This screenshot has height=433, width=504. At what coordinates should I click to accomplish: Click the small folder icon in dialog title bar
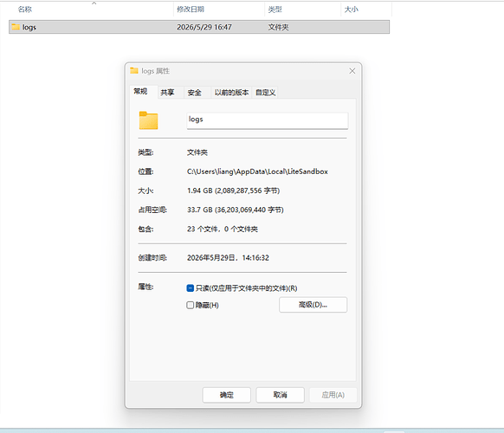[x=134, y=71]
